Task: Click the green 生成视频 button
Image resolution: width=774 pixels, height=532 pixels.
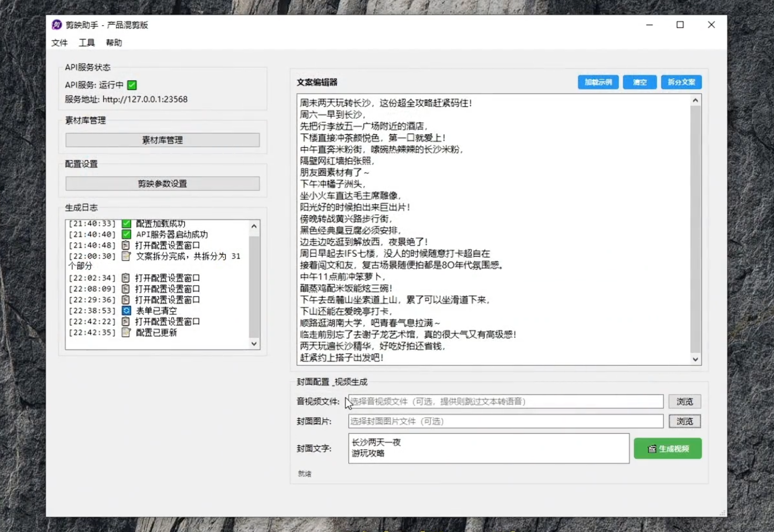Action: pyautogui.click(x=668, y=449)
